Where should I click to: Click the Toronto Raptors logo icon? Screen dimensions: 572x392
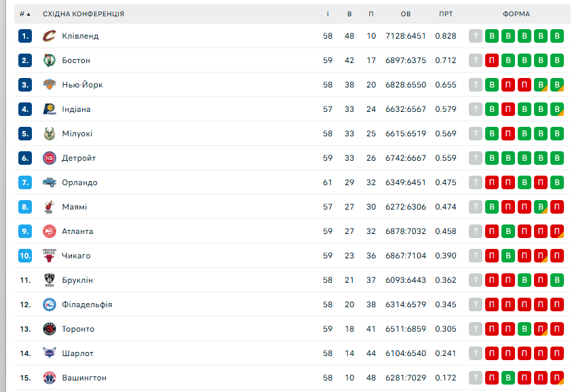49,329
